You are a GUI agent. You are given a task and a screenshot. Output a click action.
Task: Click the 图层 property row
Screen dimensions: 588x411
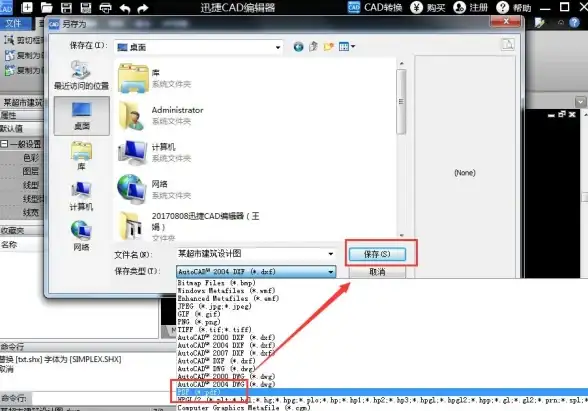[22, 171]
